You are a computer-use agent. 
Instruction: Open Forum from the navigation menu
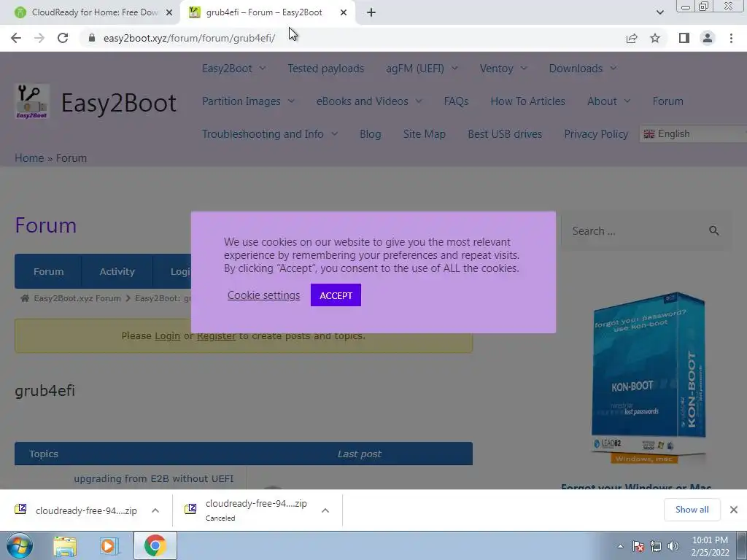click(x=668, y=101)
